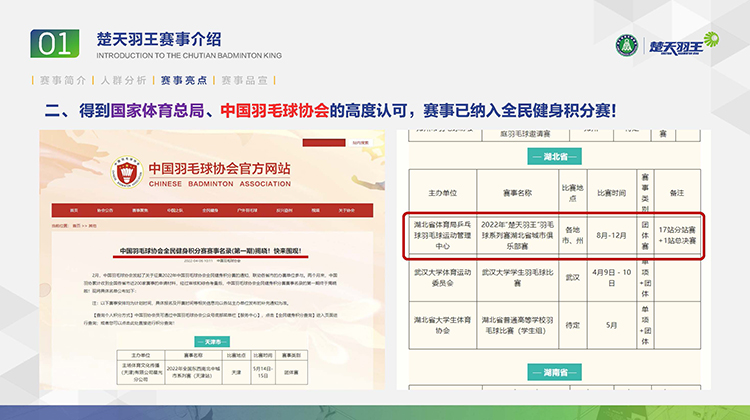This screenshot has height=420, width=750.
Task: Click the round green association emblem top-right
Action: tap(627, 46)
